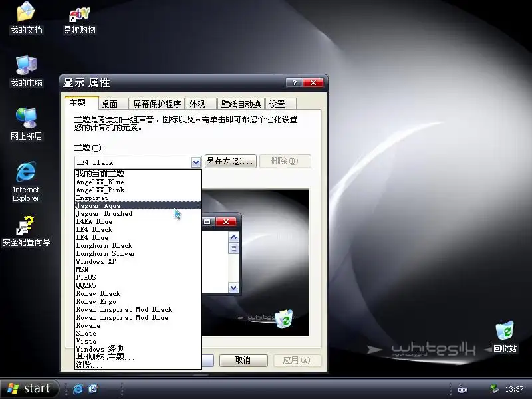Select the 我的电脑 desktop icon
532x399 pixels.
pyautogui.click(x=26, y=71)
